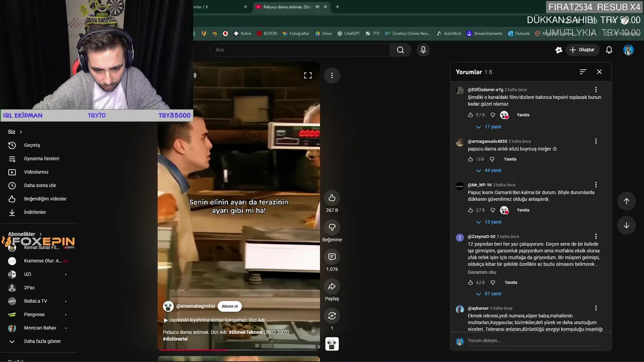Image resolution: width=644 pixels, height=362 pixels.
Task: Open options menu for @armaganuslu4833 comment
Action: pyautogui.click(x=596, y=142)
